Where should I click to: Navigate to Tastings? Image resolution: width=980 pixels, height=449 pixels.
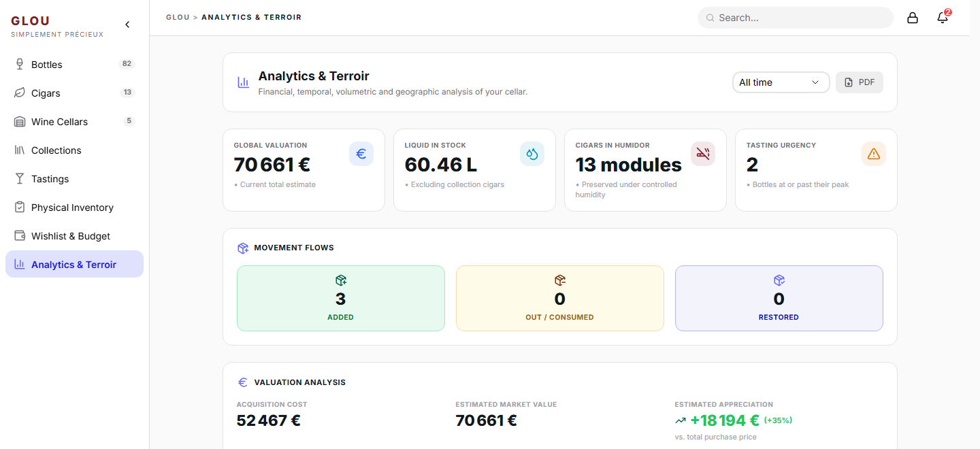(74, 178)
